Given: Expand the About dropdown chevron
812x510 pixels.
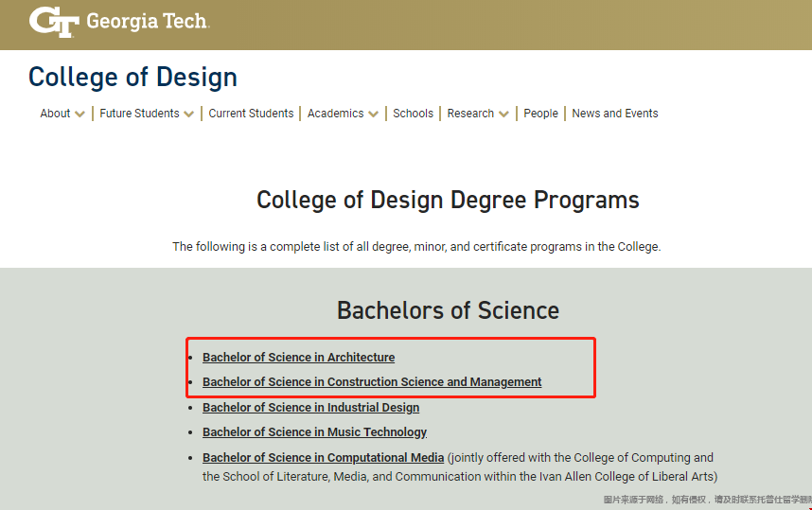Looking at the screenshot, I should 79,114.
